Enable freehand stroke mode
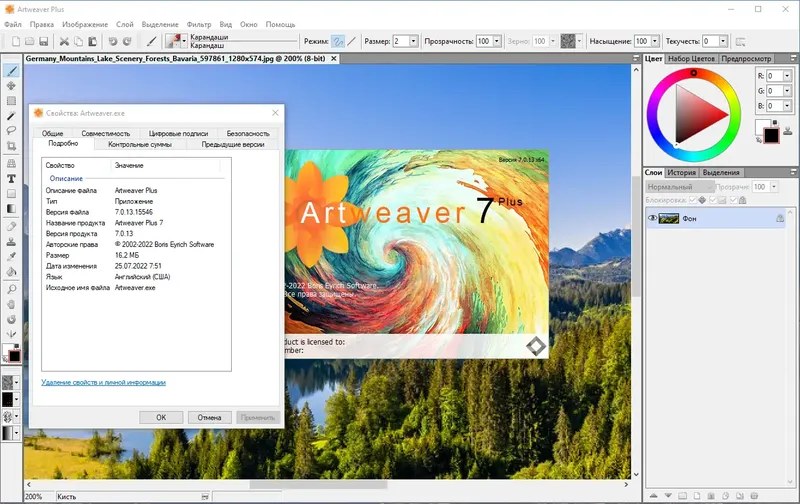The height and width of the screenshot is (504, 800). point(338,41)
